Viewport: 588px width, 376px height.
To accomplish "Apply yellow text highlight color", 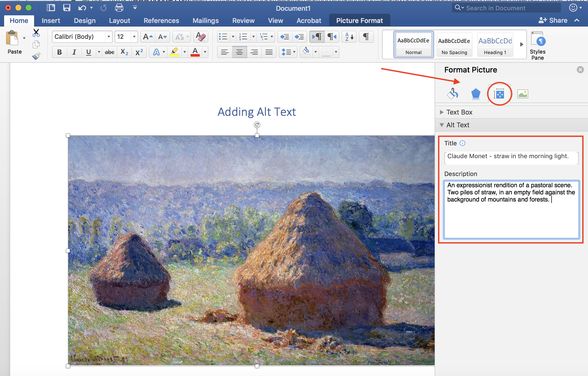I will pos(174,52).
